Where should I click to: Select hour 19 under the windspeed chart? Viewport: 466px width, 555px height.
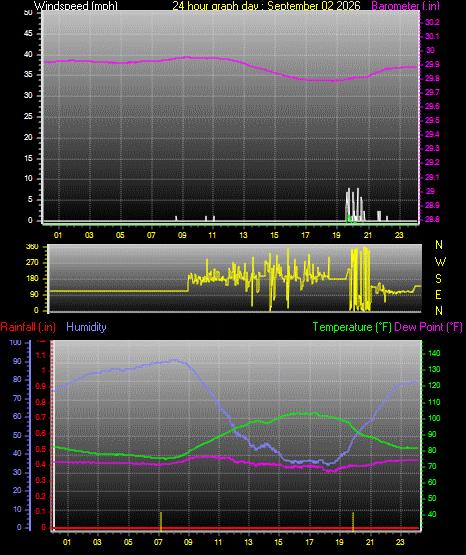[x=336, y=235]
